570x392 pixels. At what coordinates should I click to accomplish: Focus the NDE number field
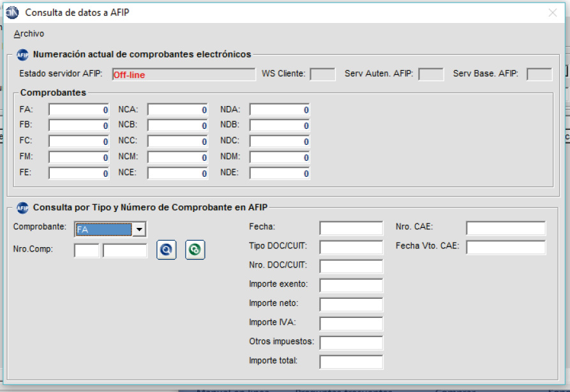280,174
